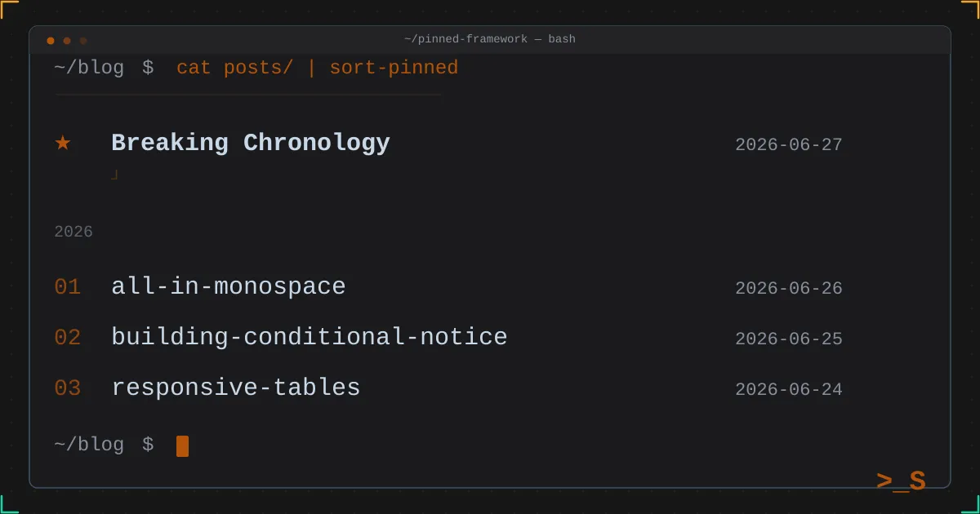Viewport: 980px width, 514px height.
Task: Select date 2026-06-27 of the pinned post
Action: coord(789,145)
